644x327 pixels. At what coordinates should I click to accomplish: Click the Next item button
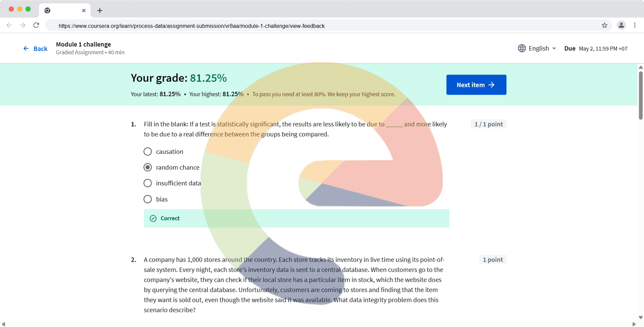tap(476, 85)
